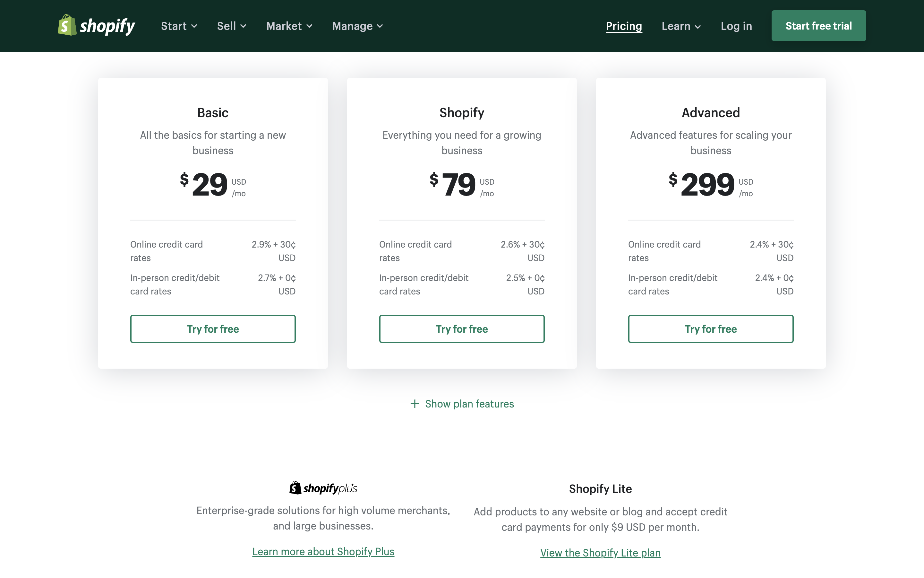The height and width of the screenshot is (578, 924).
Task: Open View the Shopify Lite plan link
Action: point(600,553)
